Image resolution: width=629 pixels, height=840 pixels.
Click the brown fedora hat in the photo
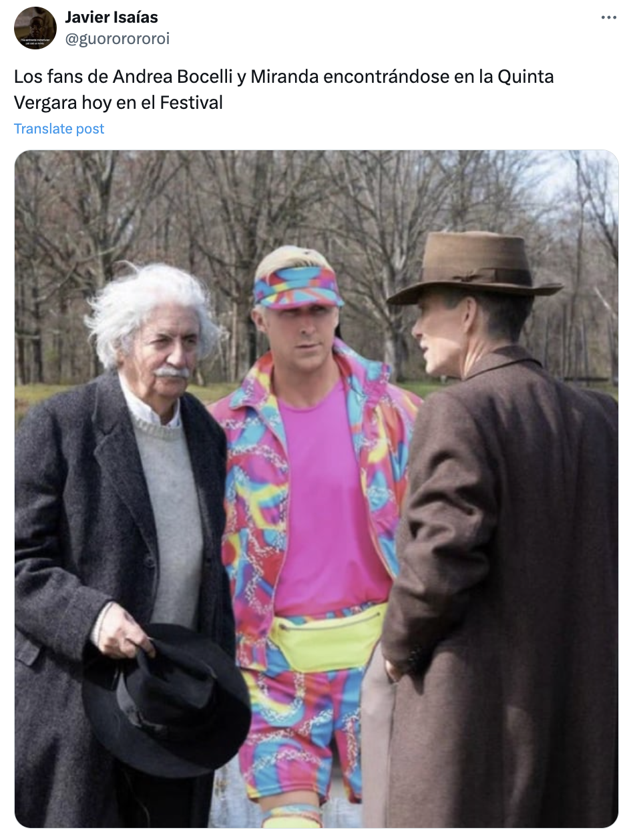475,268
